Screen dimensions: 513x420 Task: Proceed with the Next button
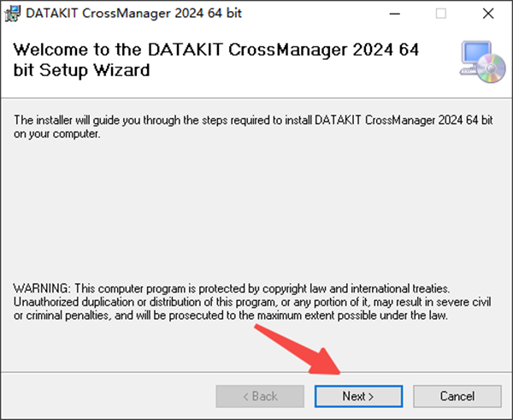coord(358,396)
